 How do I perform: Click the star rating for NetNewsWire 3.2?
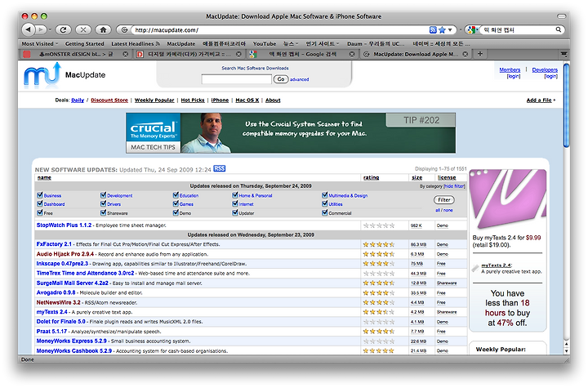379,302
